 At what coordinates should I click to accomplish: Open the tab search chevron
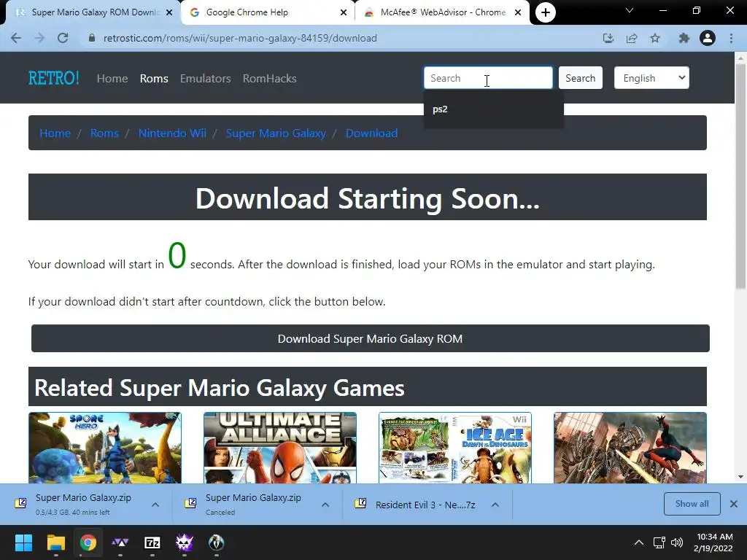point(630,10)
